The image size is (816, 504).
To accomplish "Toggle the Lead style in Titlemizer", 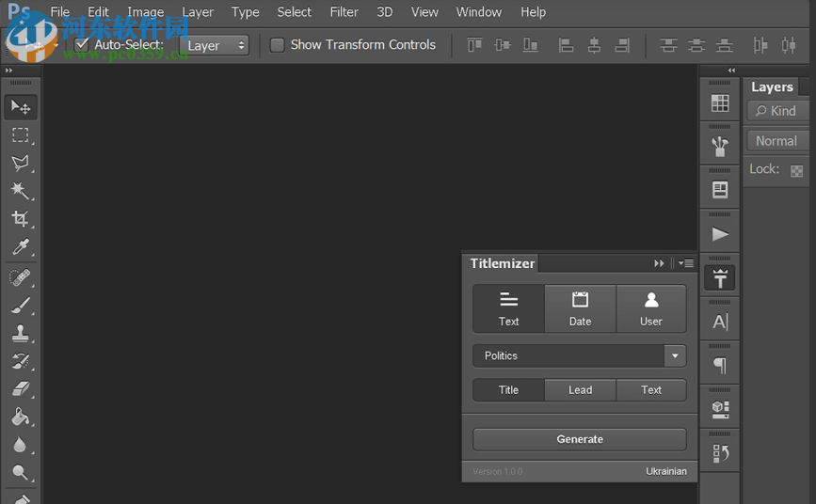I will click(580, 390).
